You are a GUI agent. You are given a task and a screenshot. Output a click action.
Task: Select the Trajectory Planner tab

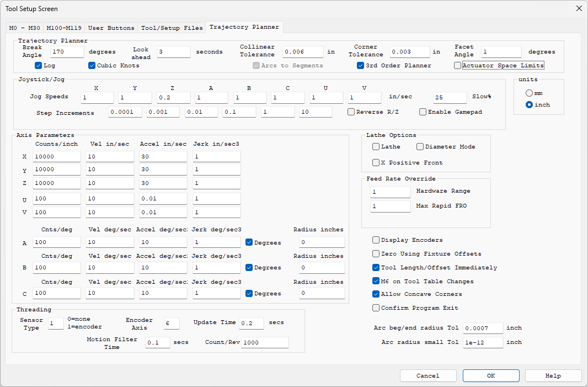[244, 27]
